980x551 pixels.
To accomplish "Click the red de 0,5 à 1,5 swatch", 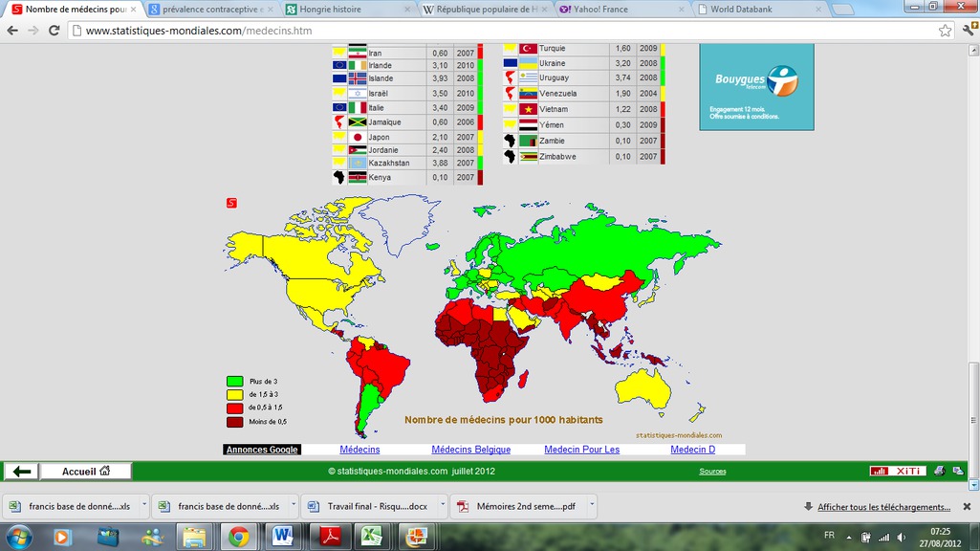I will (234, 408).
